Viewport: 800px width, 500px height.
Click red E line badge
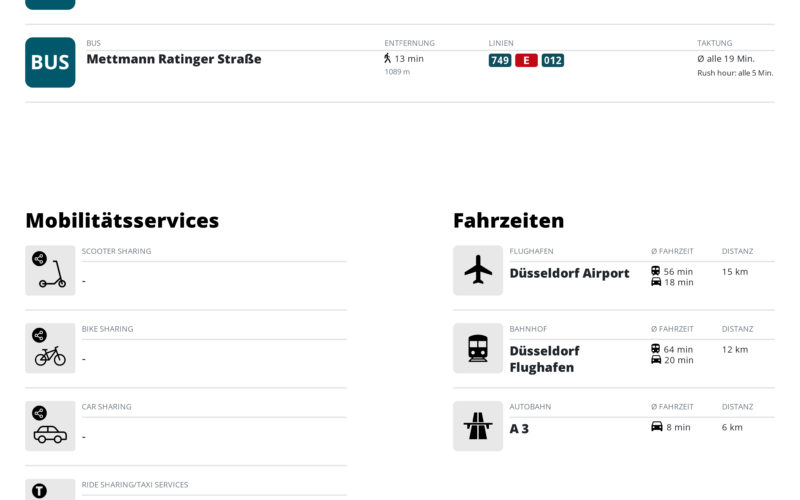pyautogui.click(x=526, y=60)
